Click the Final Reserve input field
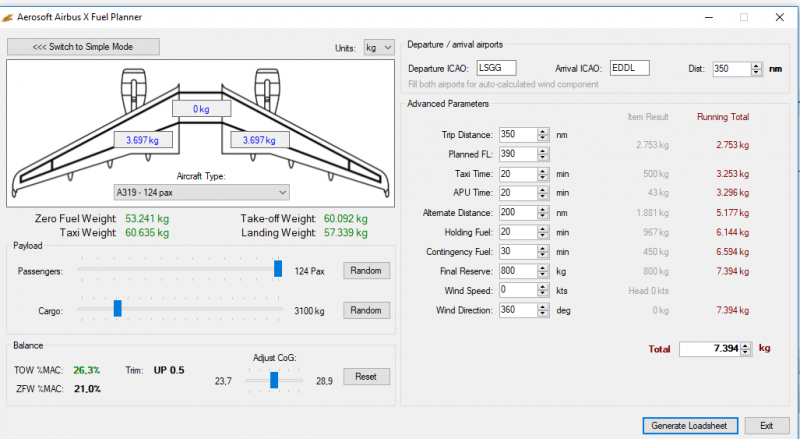The width and height of the screenshot is (800, 439). 518,271
